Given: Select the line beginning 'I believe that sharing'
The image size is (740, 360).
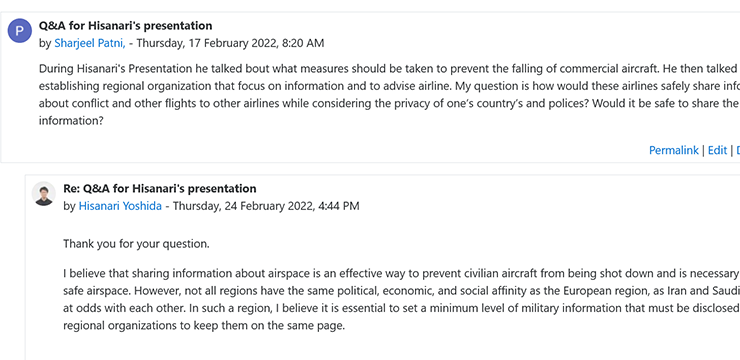Looking at the screenshot, I should point(402,273).
